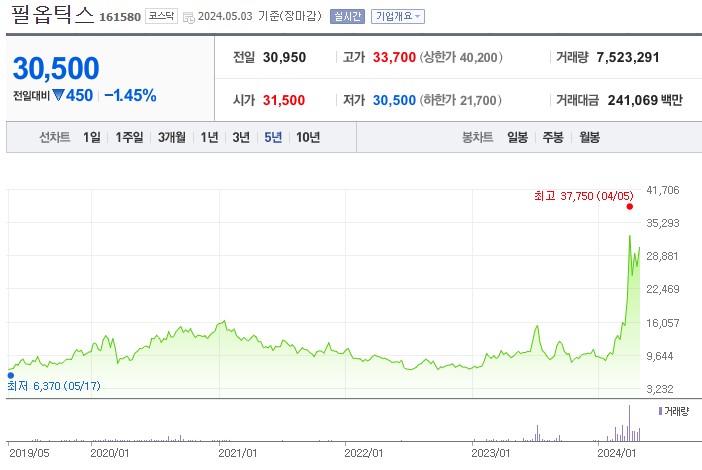Click the 28,881 y-axis label
702x470 pixels.
click(x=663, y=256)
